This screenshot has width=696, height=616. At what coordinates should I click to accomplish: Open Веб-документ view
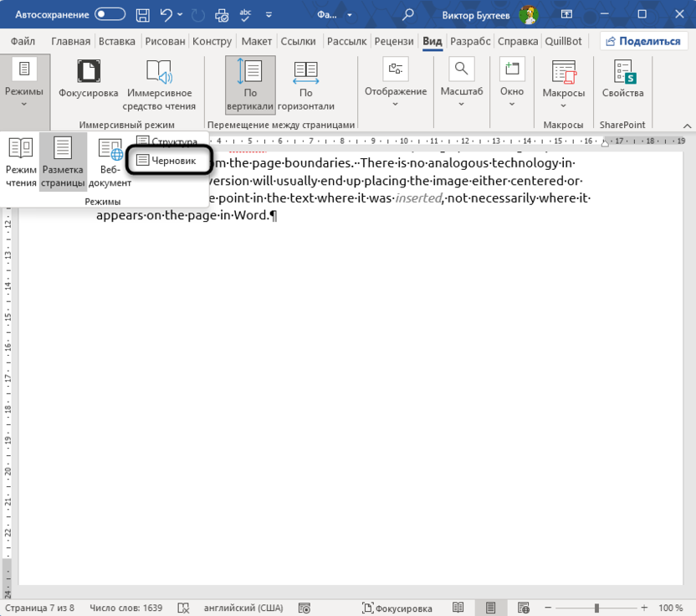tap(110, 162)
